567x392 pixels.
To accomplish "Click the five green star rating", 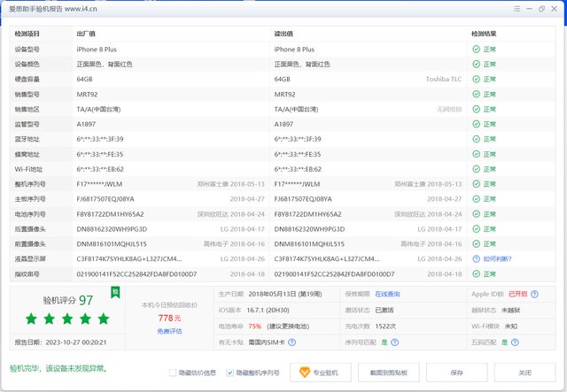I will tap(67, 319).
